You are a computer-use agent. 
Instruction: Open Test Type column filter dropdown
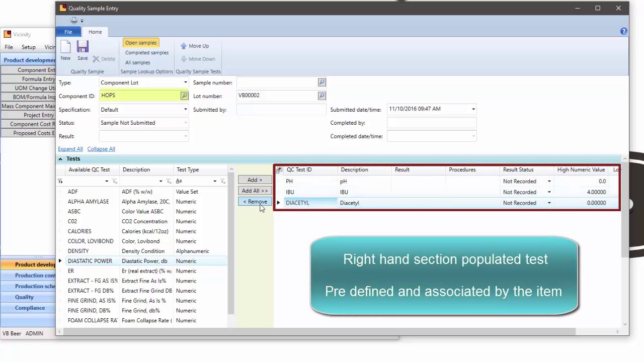tap(214, 181)
